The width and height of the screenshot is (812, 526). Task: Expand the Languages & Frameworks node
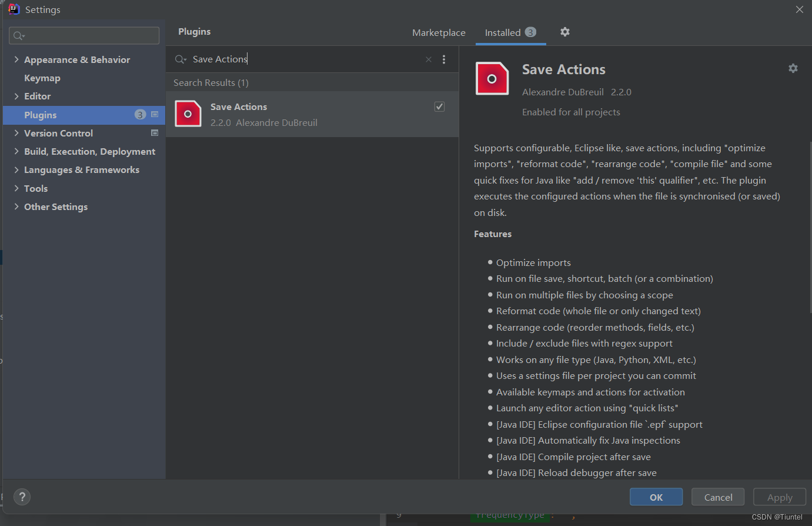16,169
